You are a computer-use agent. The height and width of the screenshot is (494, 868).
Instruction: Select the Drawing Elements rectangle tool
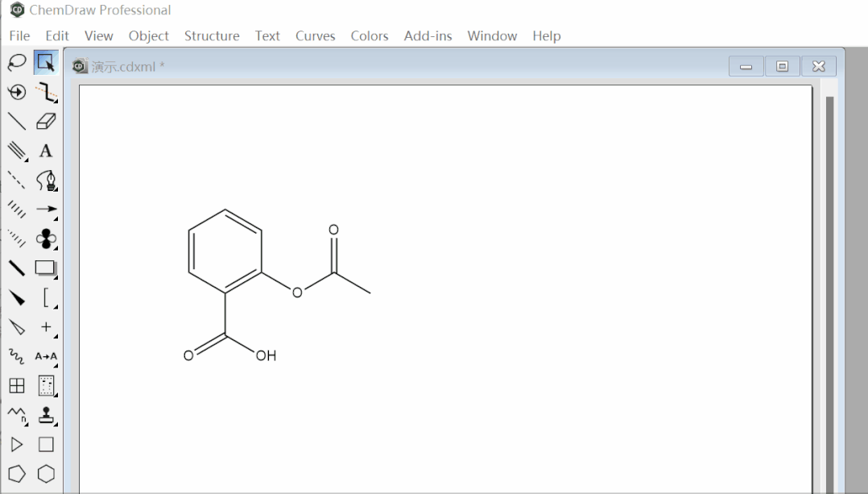[46, 268]
